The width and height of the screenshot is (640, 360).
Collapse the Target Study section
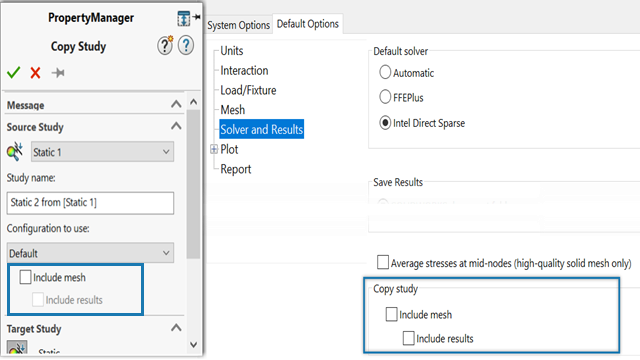tap(176, 328)
